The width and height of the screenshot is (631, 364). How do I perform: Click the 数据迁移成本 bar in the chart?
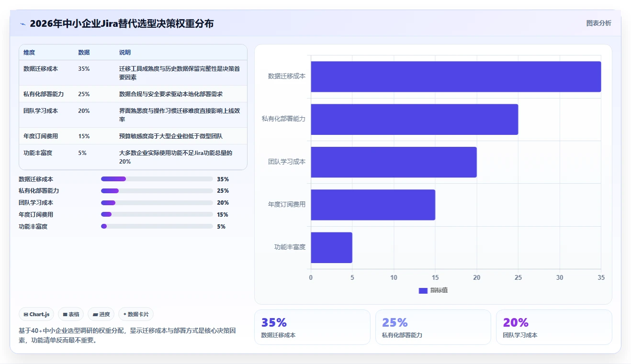pyautogui.click(x=456, y=77)
